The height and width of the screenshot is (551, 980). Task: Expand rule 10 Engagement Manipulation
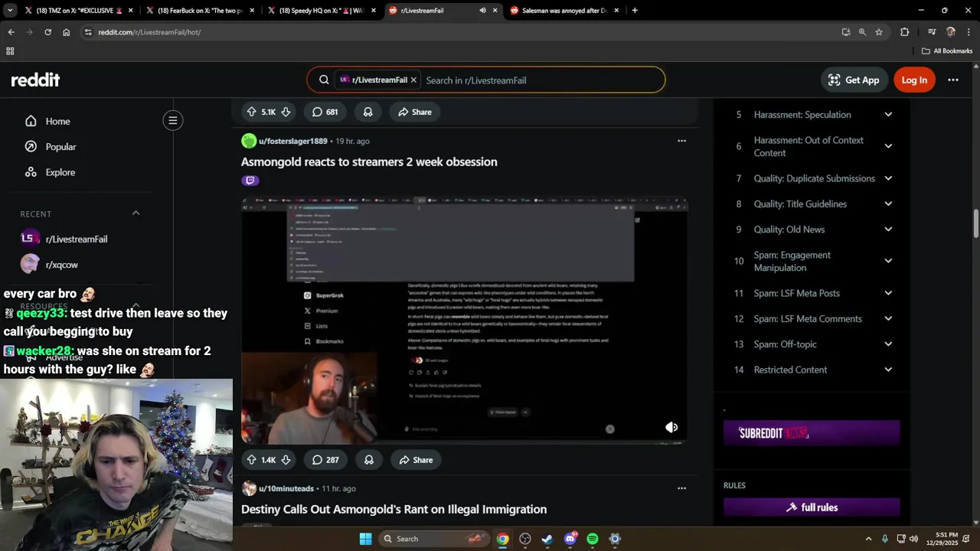point(888,261)
